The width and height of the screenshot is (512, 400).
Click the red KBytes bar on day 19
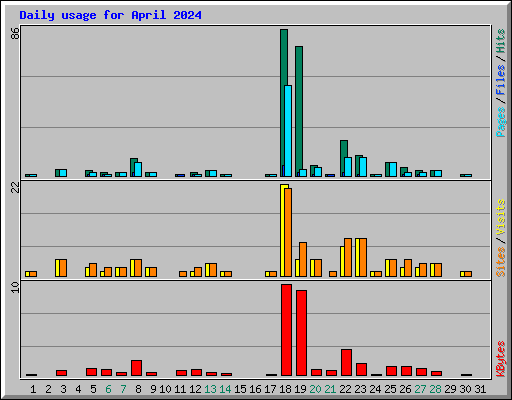(301, 333)
